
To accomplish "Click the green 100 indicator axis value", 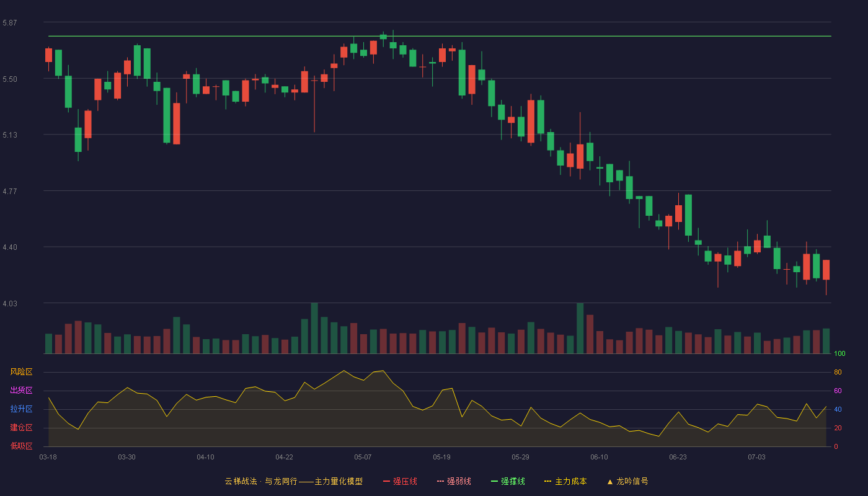I will click(x=839, y=354).
